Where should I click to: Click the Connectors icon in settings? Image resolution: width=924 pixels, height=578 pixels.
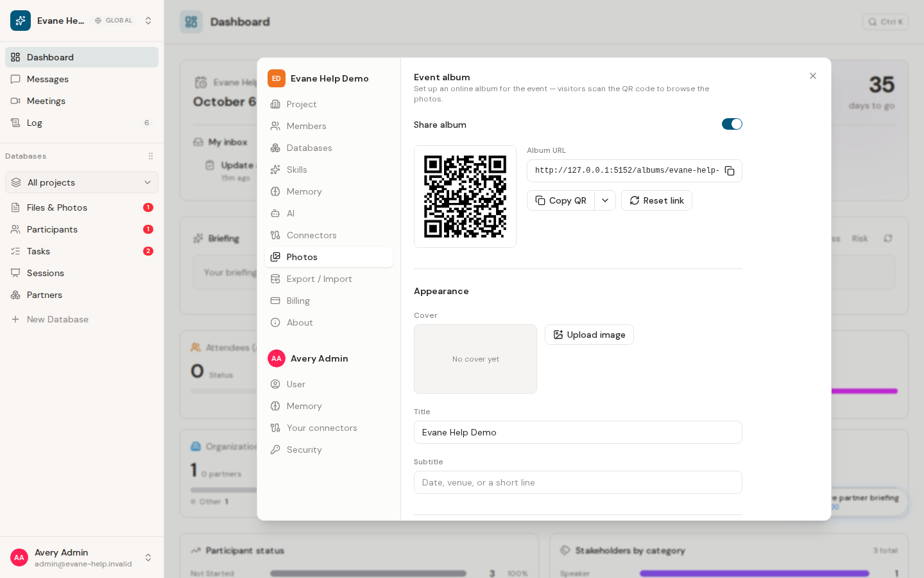click(275, 235)
